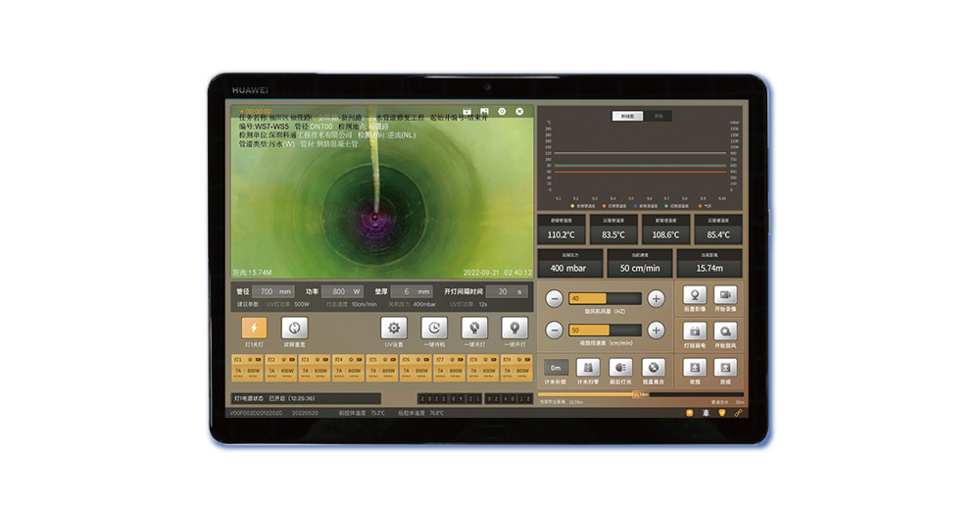This screenshot has width=980, height=510.
Task: Click the 一键待机 standby clock icon
Action: click(434, 329)
